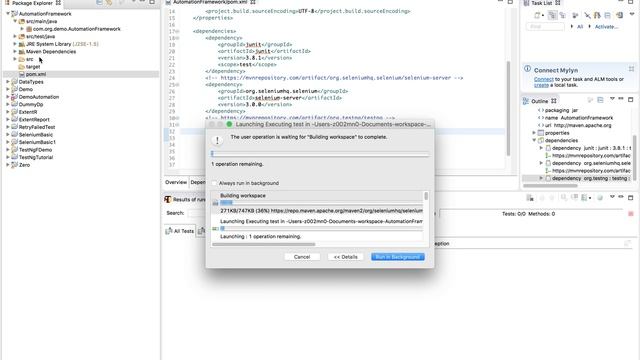Open the Outline view menu arrow
Image resolution: width=640 pixels, height=360 pixels.
pos(612,99)
